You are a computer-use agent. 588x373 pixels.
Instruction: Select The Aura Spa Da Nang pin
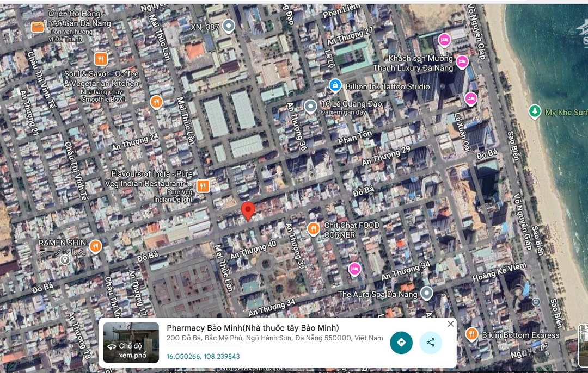point(427,294)
